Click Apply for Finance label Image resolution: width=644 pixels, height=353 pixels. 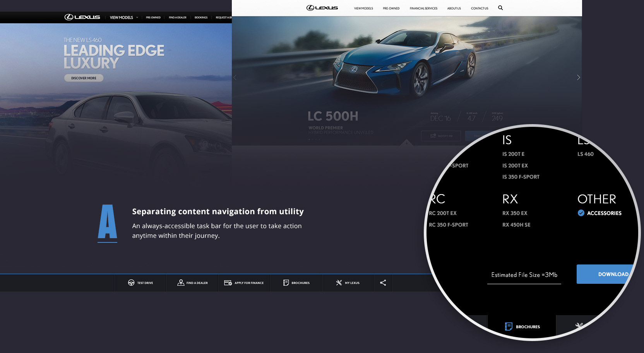coord(249,283)
